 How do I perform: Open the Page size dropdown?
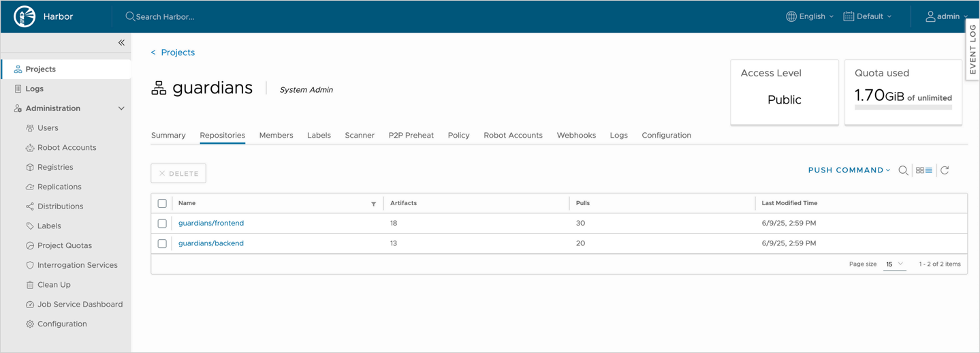[x=894, y=264]
